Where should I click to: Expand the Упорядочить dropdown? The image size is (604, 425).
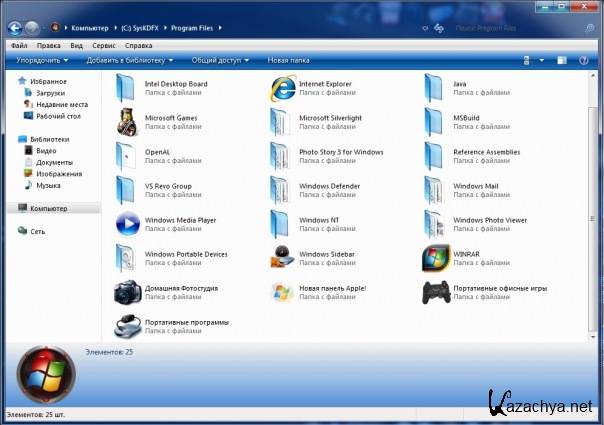click(x=42, y=61)
